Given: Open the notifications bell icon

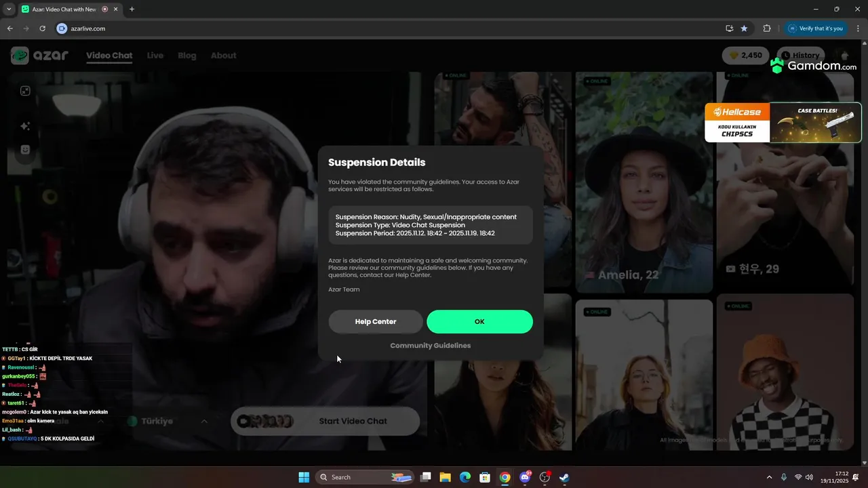Looking at the screenshot, I should (x=856, y=477).
